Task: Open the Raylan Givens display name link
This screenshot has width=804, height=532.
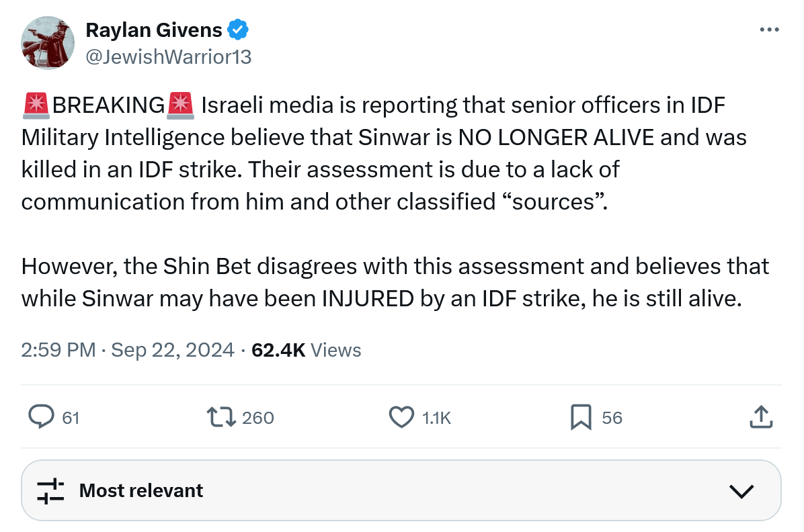Action: click(154, 30)
